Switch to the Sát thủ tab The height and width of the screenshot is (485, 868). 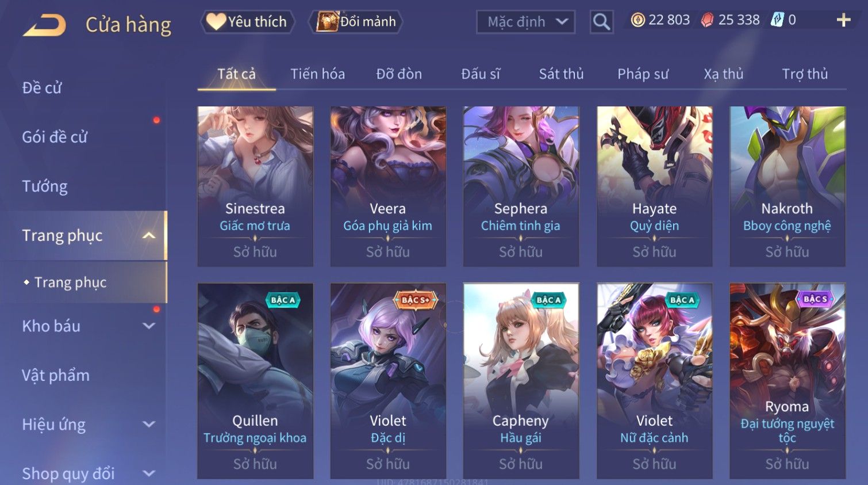tap(561, 74)
